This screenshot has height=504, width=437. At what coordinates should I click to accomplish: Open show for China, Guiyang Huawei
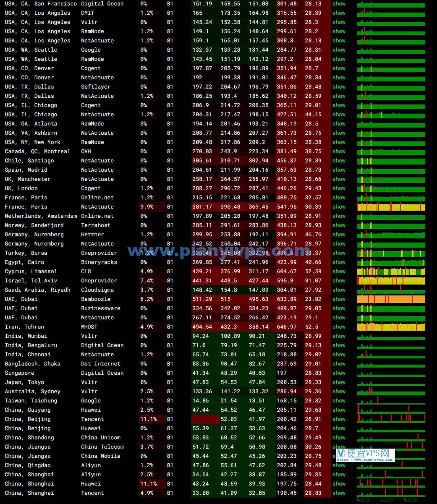click(339, 410)
